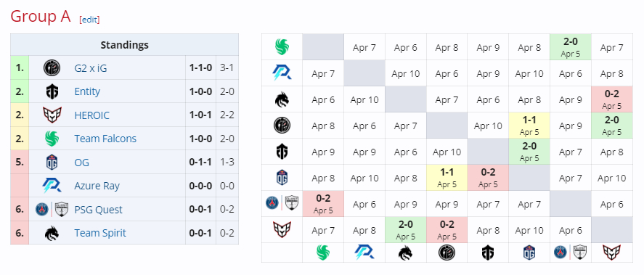
Task: Click the yellow 1-1 cell in G2 x iG row
Action: (529, 126)
